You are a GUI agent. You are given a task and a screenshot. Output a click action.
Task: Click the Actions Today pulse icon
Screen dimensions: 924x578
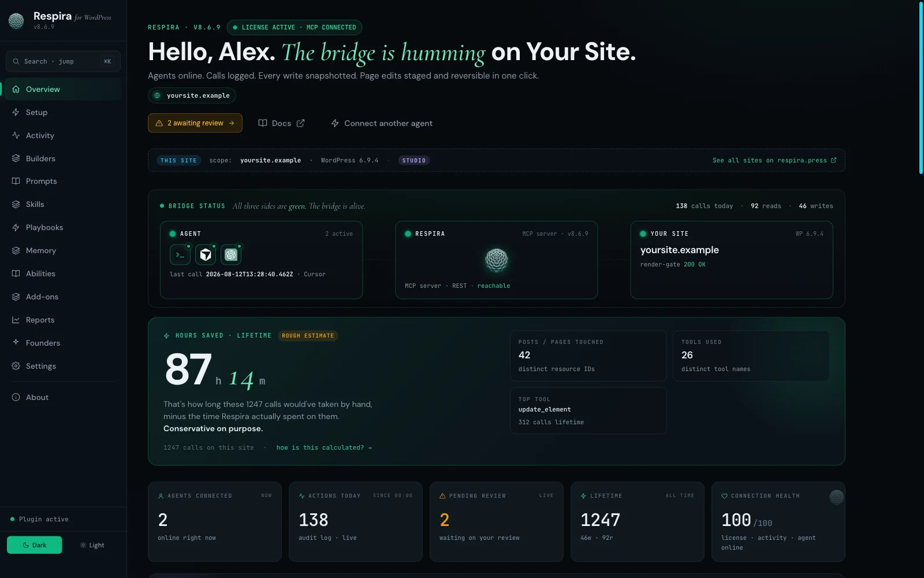301,496
